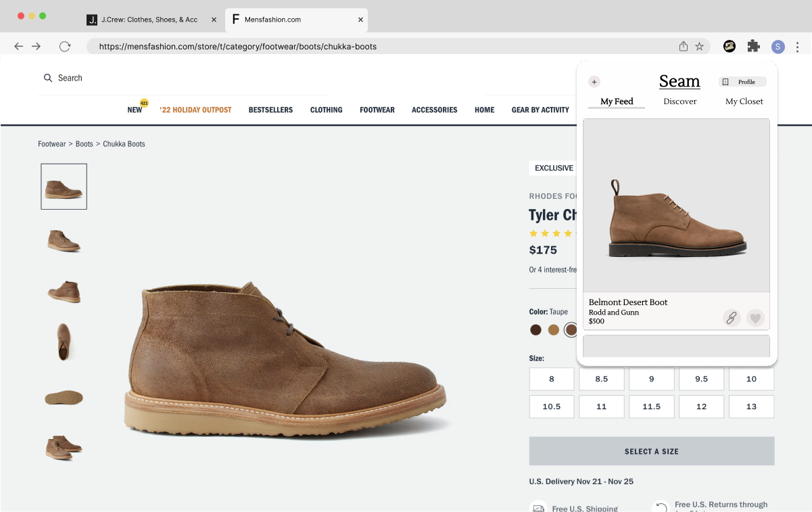
Task: View the second angled boot thumbnail
Action: pos(64,240)
